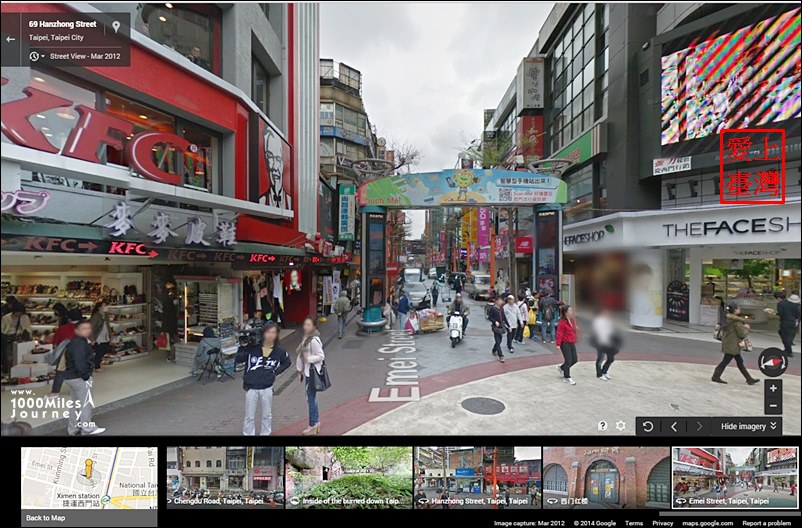802x528 pixels.
Task: Click the reset rotation circular arrow icon
Action: [648, 426]
